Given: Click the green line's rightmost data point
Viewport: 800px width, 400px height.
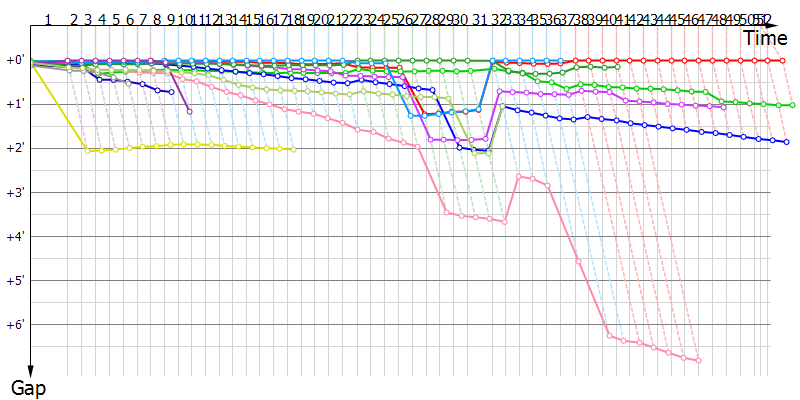Looking at the screenshot, I should point(792,105).
